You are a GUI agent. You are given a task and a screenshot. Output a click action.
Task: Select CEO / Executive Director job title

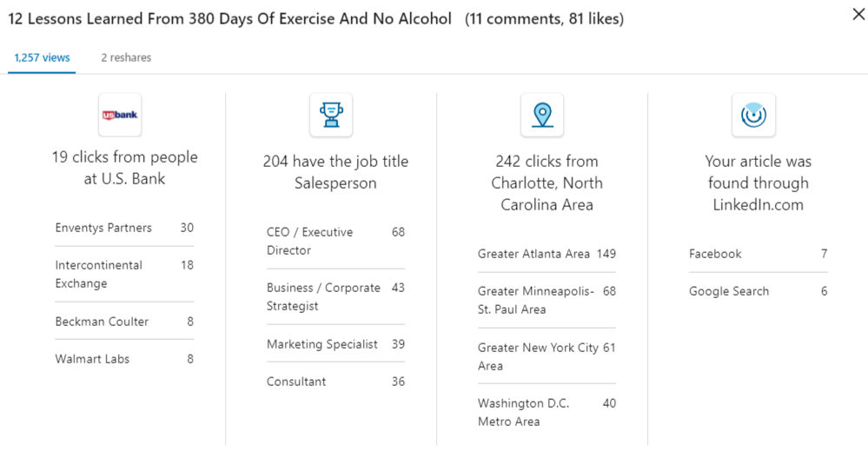[335, 241]
